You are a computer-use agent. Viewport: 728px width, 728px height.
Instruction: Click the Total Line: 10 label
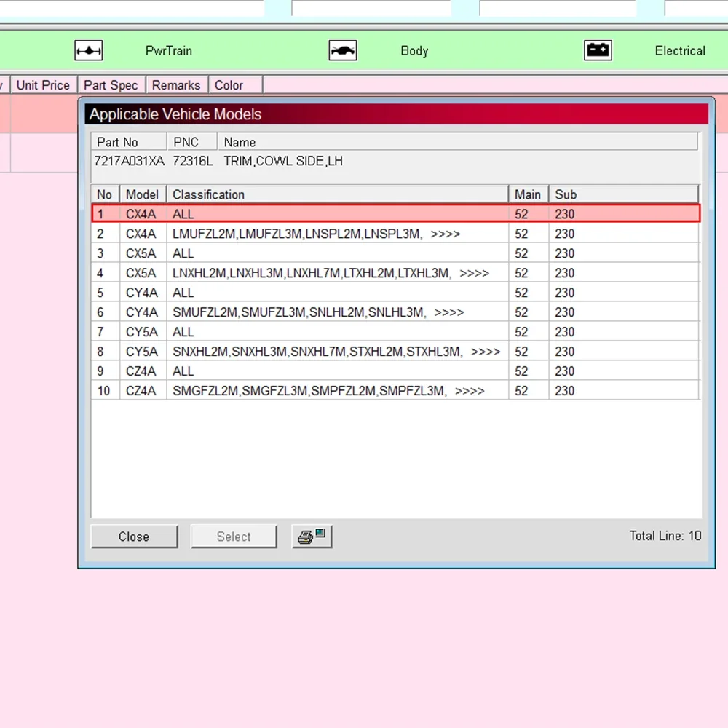(x=665, y=536)
